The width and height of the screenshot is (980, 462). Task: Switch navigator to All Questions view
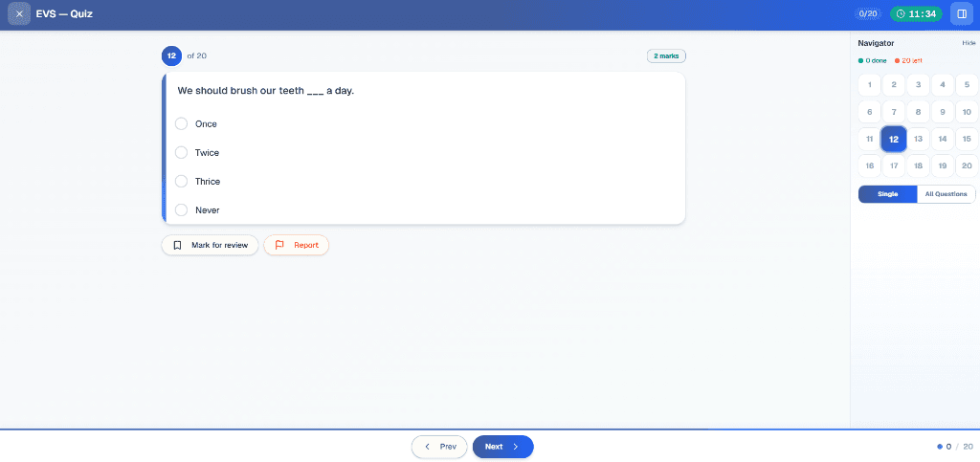(946, 194)
